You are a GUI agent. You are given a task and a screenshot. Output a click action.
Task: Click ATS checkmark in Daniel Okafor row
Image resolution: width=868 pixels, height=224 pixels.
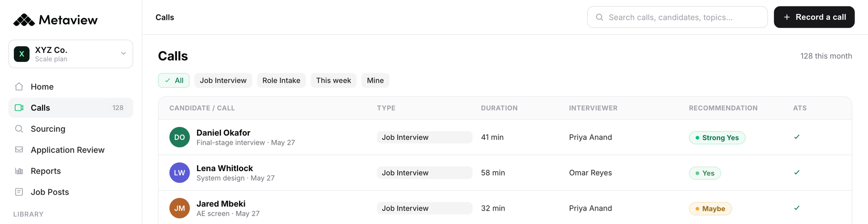tap(797, 137)
